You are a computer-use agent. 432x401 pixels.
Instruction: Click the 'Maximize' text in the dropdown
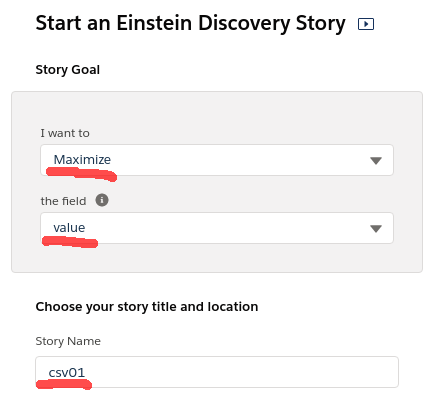coord(82,160)
